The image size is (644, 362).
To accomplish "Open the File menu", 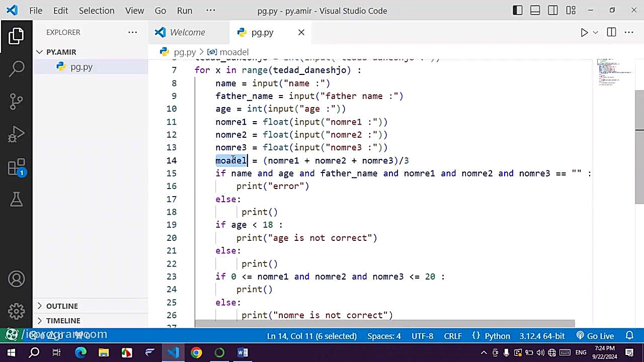I will (x=36, y=11).
